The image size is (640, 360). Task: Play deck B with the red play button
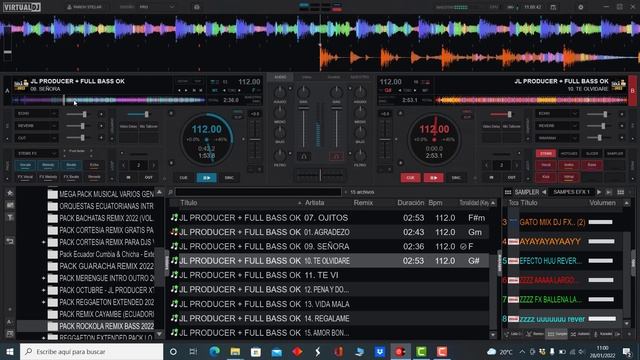point(433,178)
